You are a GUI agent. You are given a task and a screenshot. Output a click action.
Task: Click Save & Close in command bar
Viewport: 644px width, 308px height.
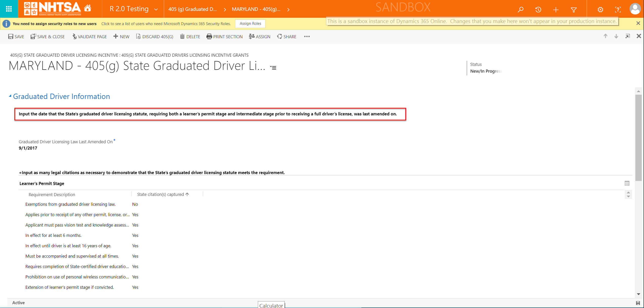pyautogui.click(x=48, y=37)
